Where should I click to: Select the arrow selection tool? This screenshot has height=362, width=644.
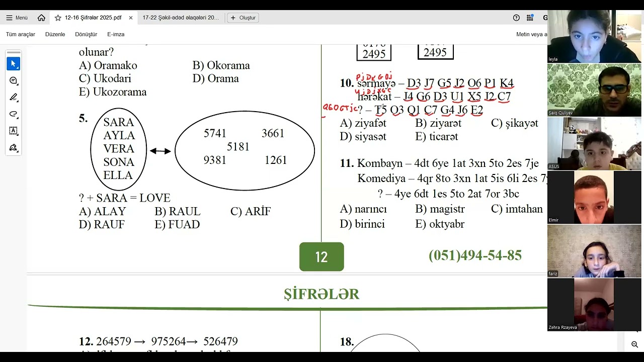(14, 64)
